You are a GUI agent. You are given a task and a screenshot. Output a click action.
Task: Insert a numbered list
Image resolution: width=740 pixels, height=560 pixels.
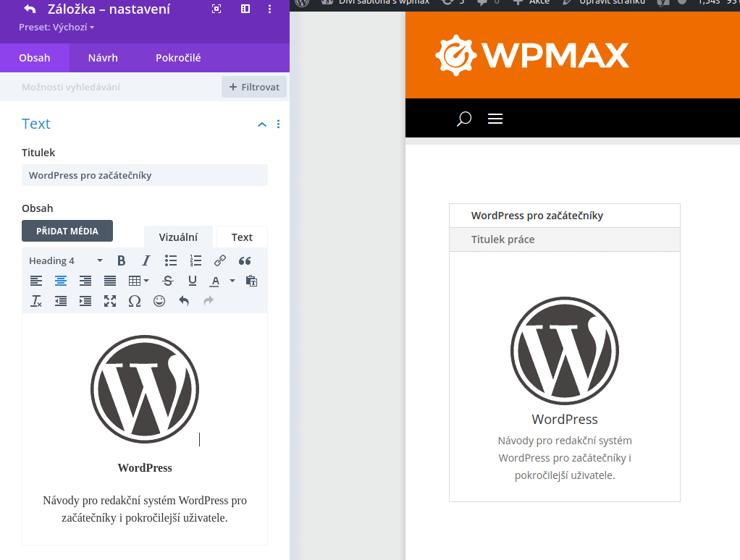195,260
